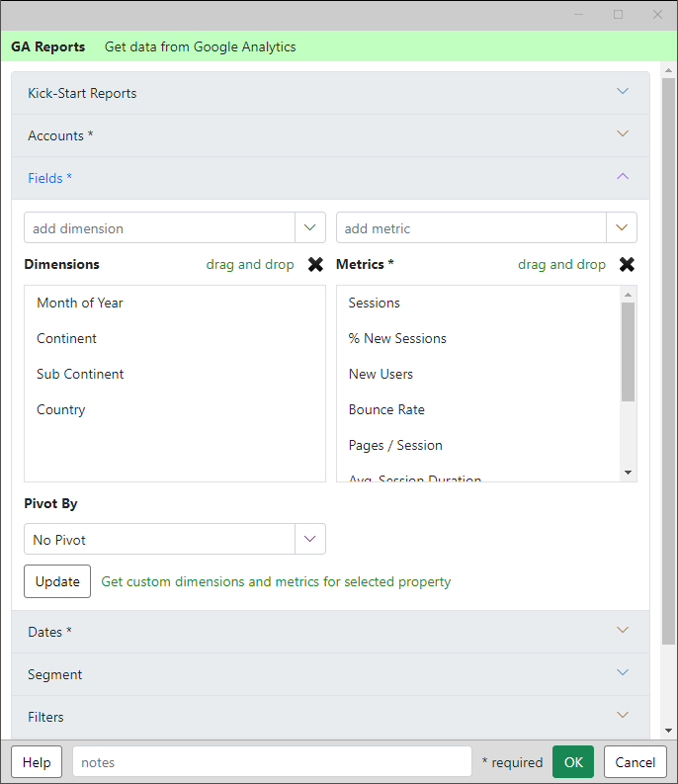Confirm with the OK button
678x784 pixels.
tap(573, 762)
